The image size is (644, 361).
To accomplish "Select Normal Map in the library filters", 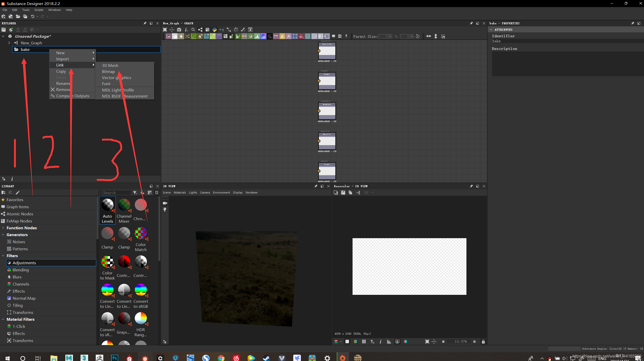I will 24,298.
